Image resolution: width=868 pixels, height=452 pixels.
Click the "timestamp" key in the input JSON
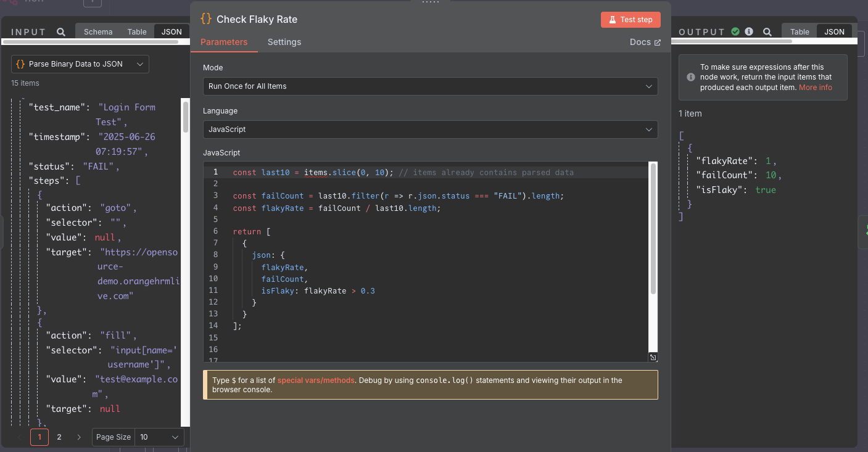coord(58,137)
